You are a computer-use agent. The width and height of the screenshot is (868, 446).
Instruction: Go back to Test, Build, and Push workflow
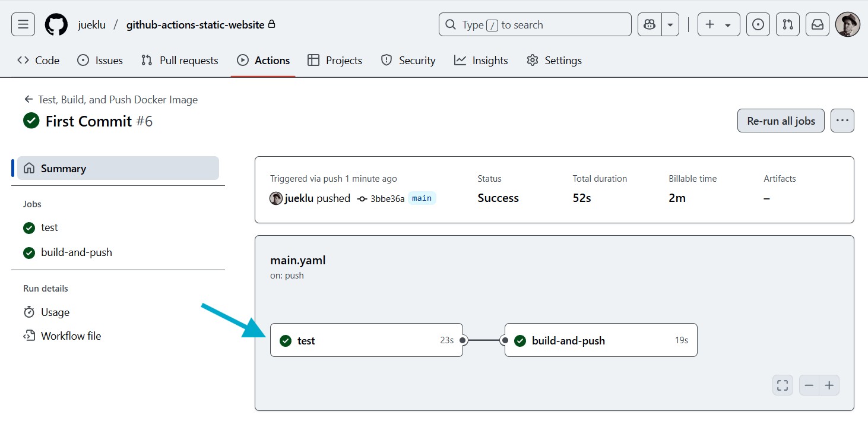[x=111, y=100]
